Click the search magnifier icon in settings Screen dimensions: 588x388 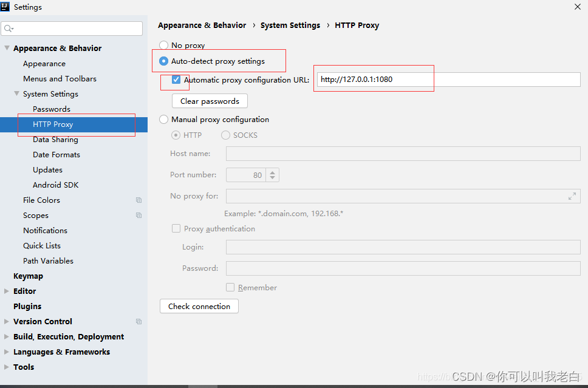click(x=8, y=29)
